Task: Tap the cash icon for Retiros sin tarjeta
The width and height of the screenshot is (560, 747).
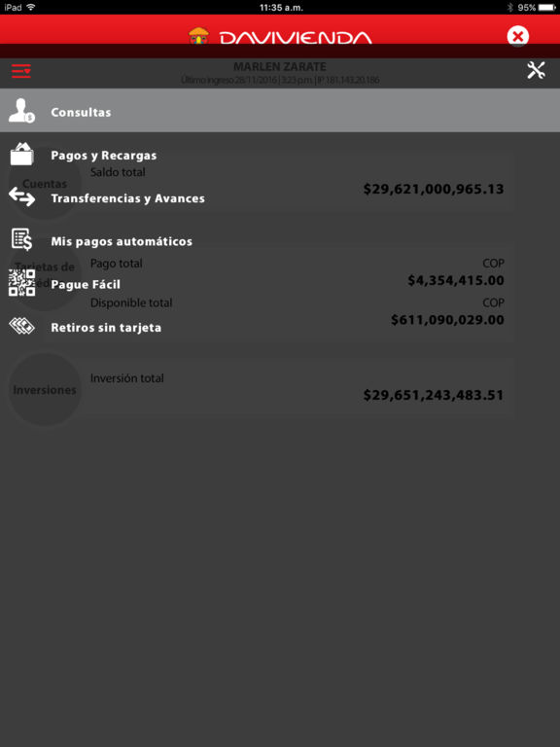Action: pyautogui.click(x=22, y=327)
